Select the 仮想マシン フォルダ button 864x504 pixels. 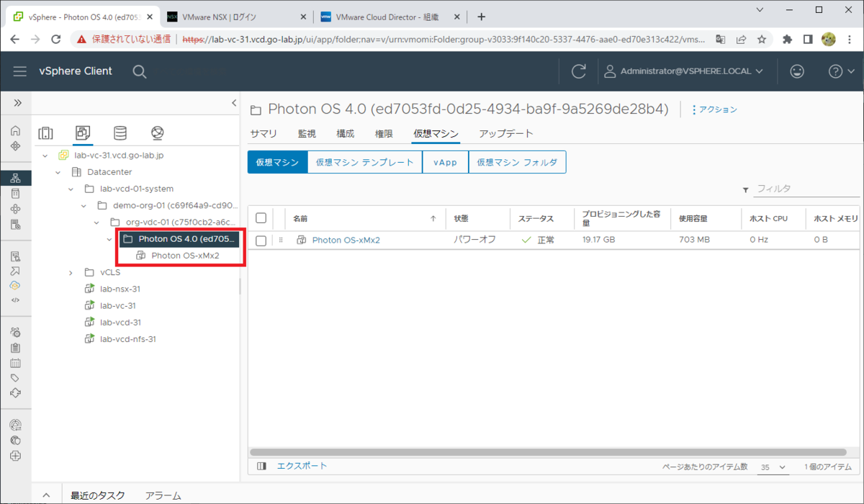coord(517,162)
